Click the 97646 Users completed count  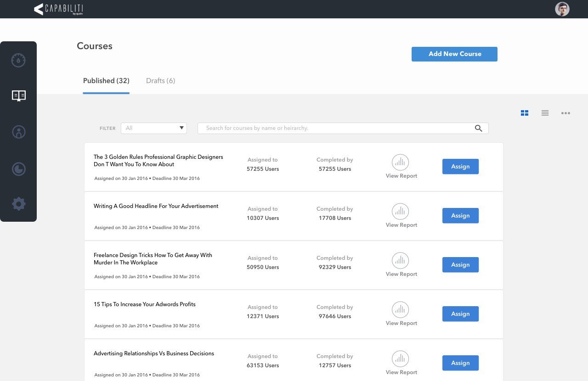[x=335, y=316]
